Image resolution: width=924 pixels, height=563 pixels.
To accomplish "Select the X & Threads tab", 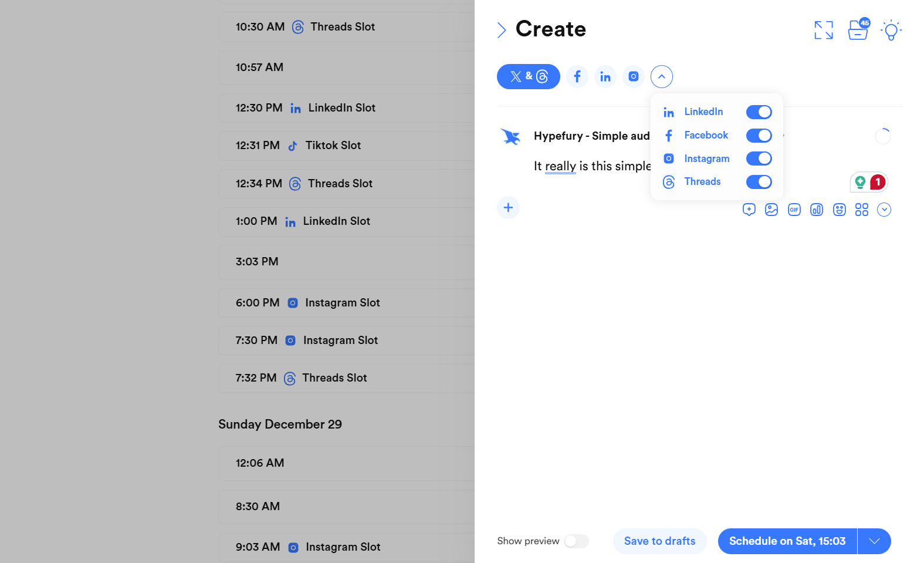I will pos(529,77).
